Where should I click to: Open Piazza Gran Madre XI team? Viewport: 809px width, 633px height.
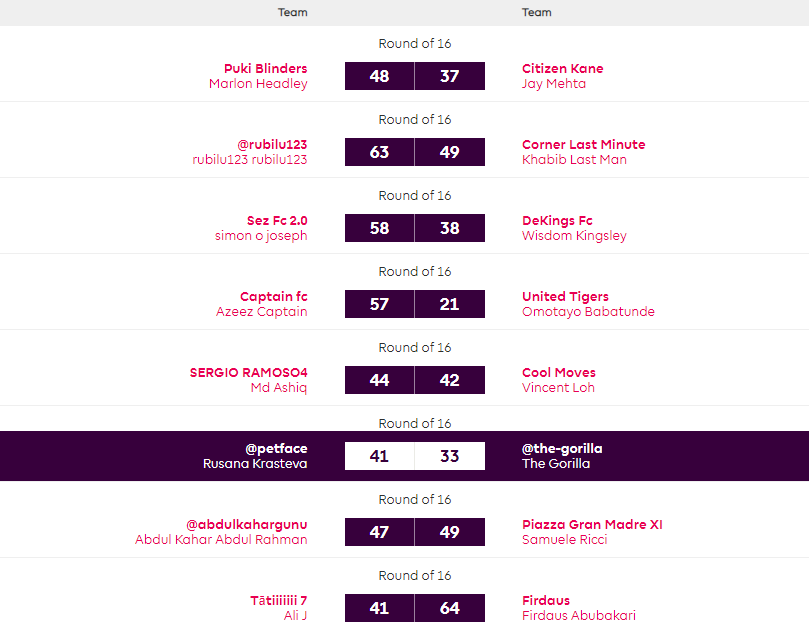[x=592, y=525]
